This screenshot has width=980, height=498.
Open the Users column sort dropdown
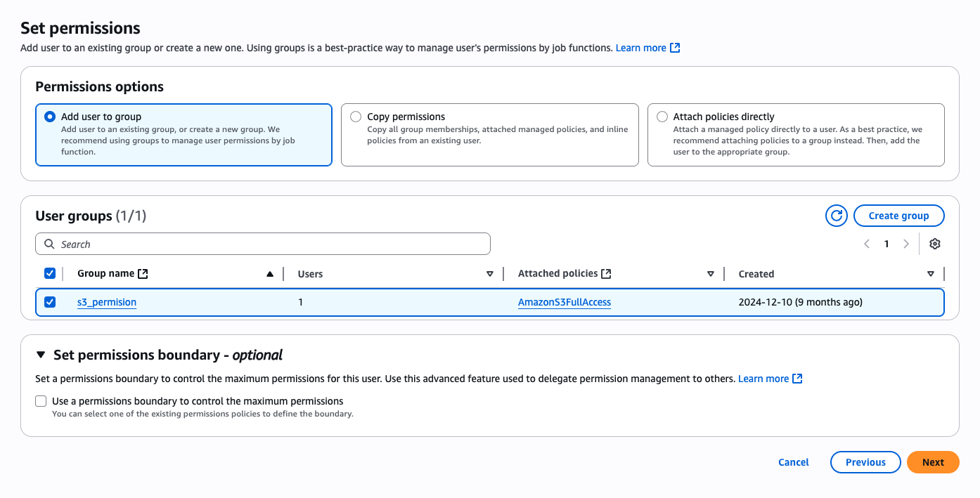[490, 274]
